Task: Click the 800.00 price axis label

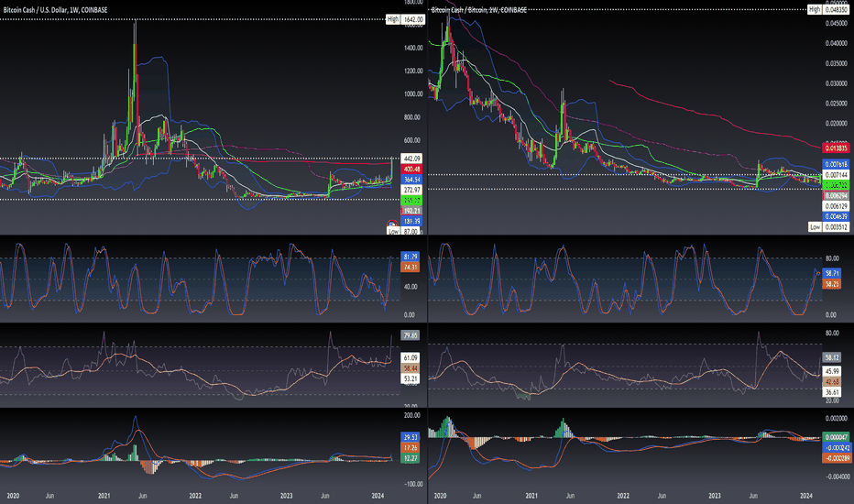Action: (x=412, y=117)
